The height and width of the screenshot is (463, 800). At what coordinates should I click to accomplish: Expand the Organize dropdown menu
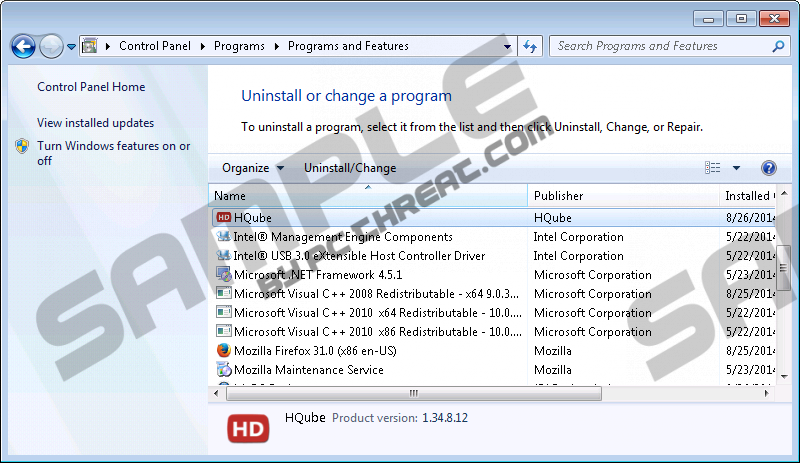point(253,168)
